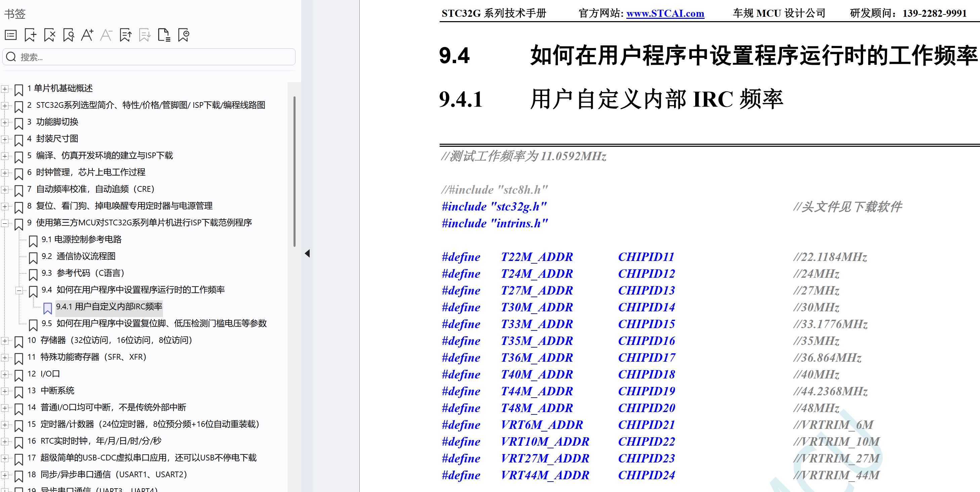Expand chapter 3 功能脚切换 node
Viewport: 980px width, 492px height.
click(x=5, y=123)
